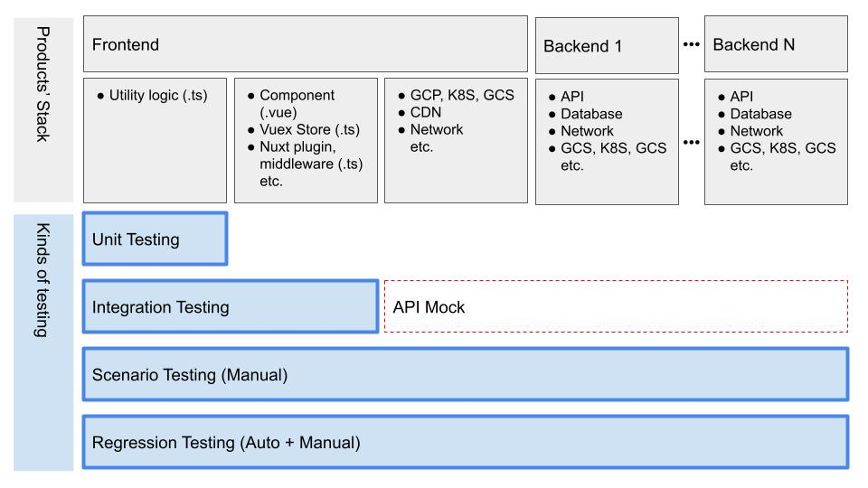Select the Integration Testing box

(231, 306)
